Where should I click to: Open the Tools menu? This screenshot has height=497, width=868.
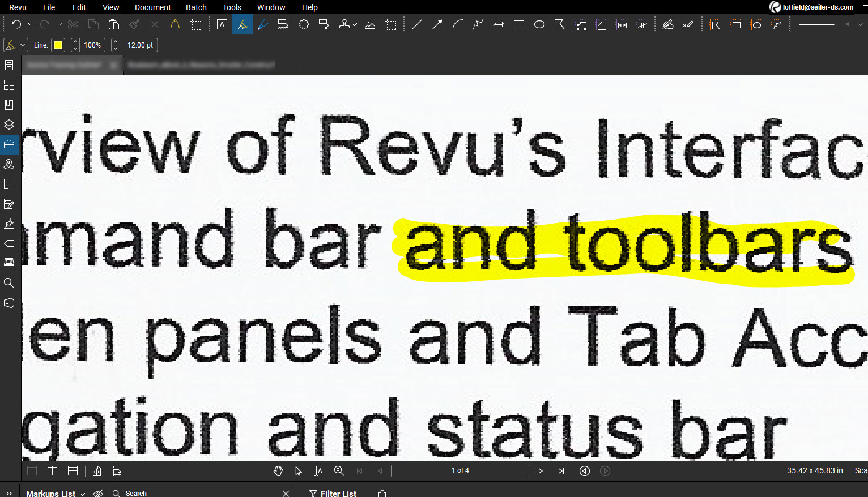click(232, 7)
